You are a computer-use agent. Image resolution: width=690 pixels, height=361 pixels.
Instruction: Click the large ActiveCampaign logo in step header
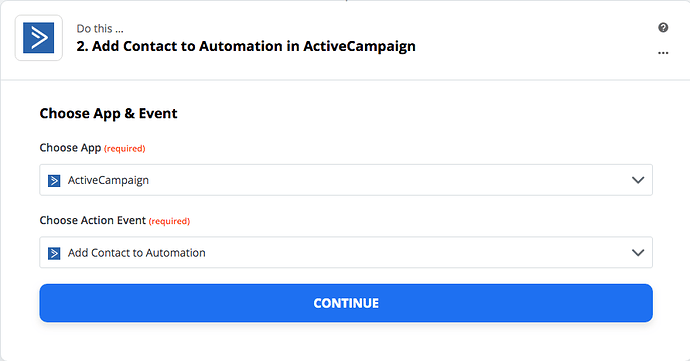(39, 38)
